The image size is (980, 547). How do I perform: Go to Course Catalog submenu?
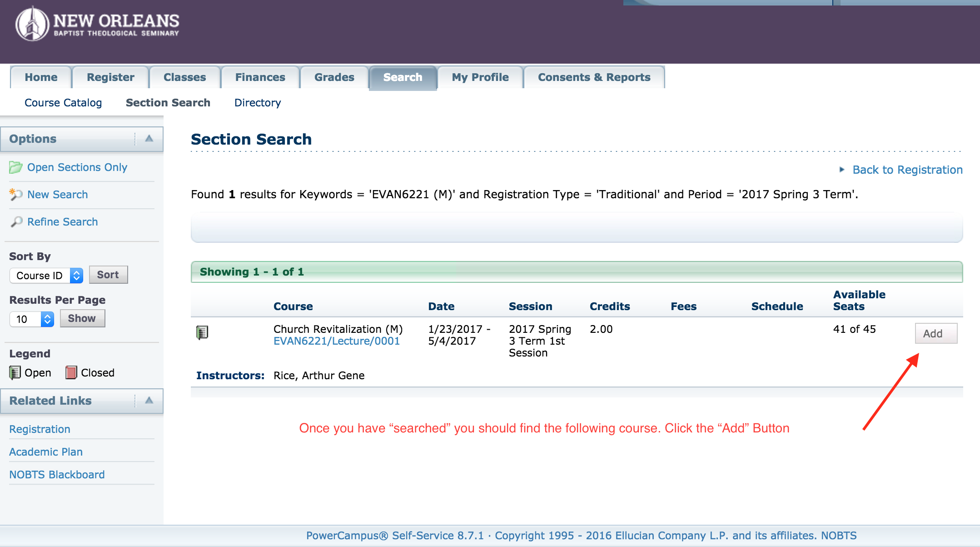point(63,103)
